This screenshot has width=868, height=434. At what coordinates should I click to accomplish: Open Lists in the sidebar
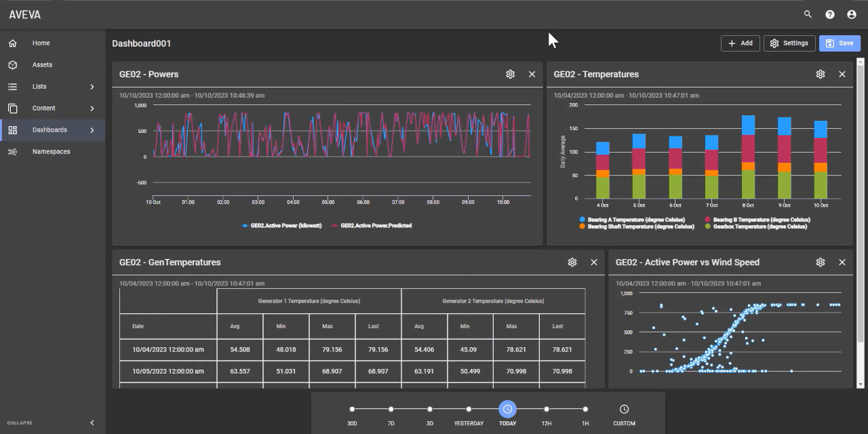click(x=39, y=87)
